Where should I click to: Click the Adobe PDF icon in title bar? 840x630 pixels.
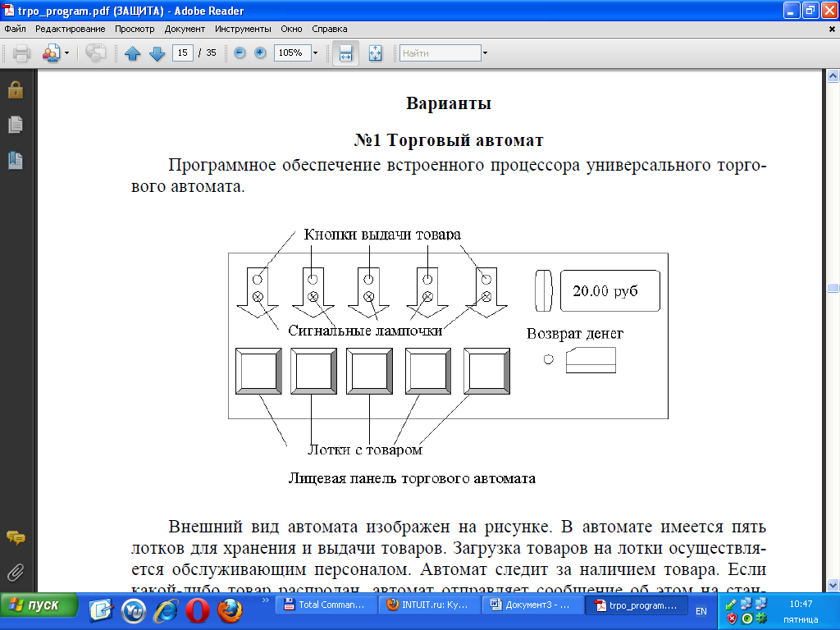(x=8, y=10)
